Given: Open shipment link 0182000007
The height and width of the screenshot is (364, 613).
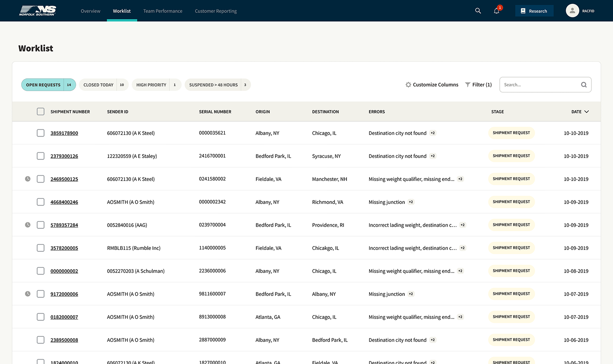Looking at the screenshot, I should (x=64, y=317).
